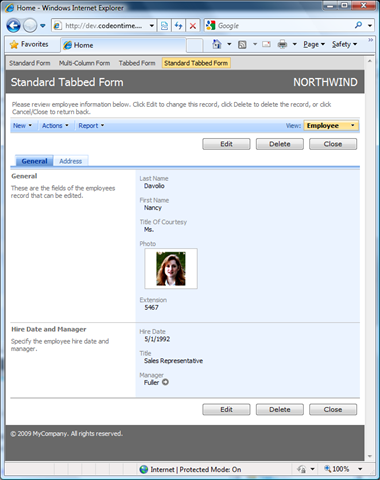380x480 pixels.
Task: Go to Tabbed Form page
Action: (137, 63)
